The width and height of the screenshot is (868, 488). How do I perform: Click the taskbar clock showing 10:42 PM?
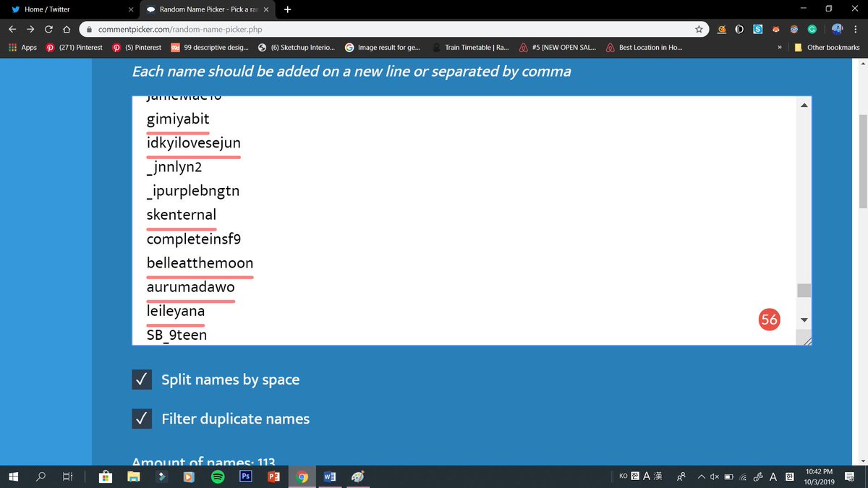[x=819, y=476]
